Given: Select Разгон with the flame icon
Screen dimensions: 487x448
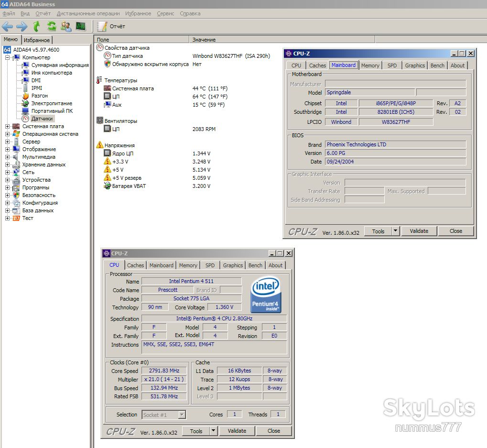Looking at the screenshot, I should [40, 96].
